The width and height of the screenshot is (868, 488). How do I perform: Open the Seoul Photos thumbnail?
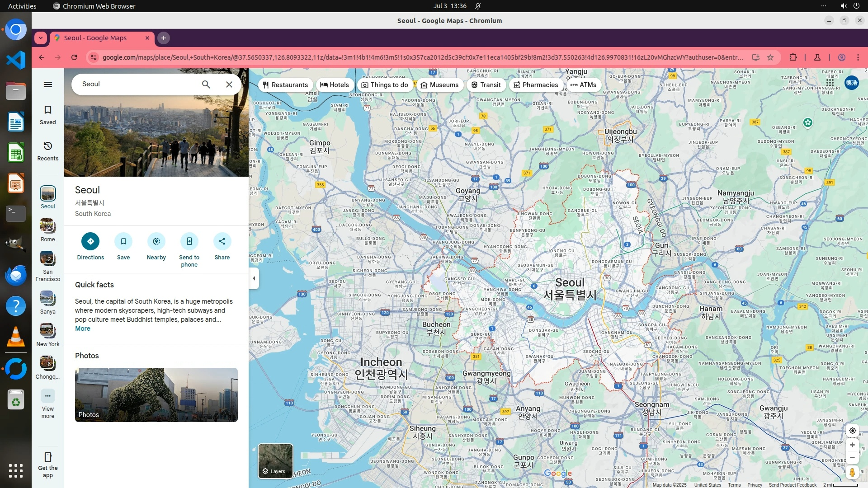[x=156, y=394]
